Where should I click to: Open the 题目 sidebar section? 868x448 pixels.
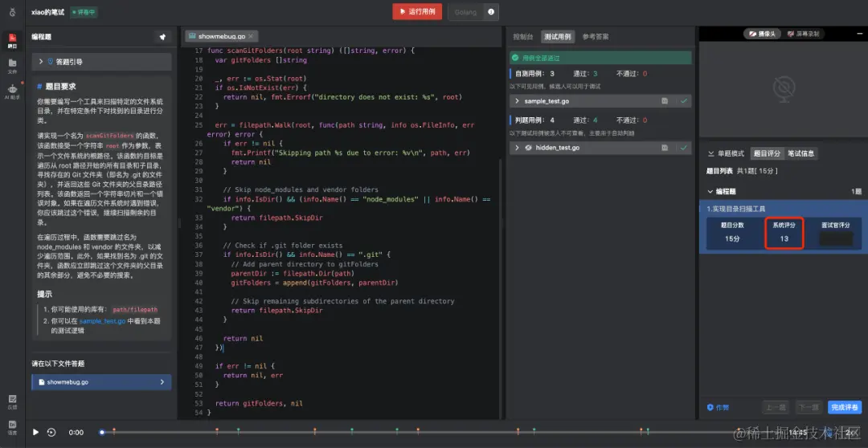12,40
